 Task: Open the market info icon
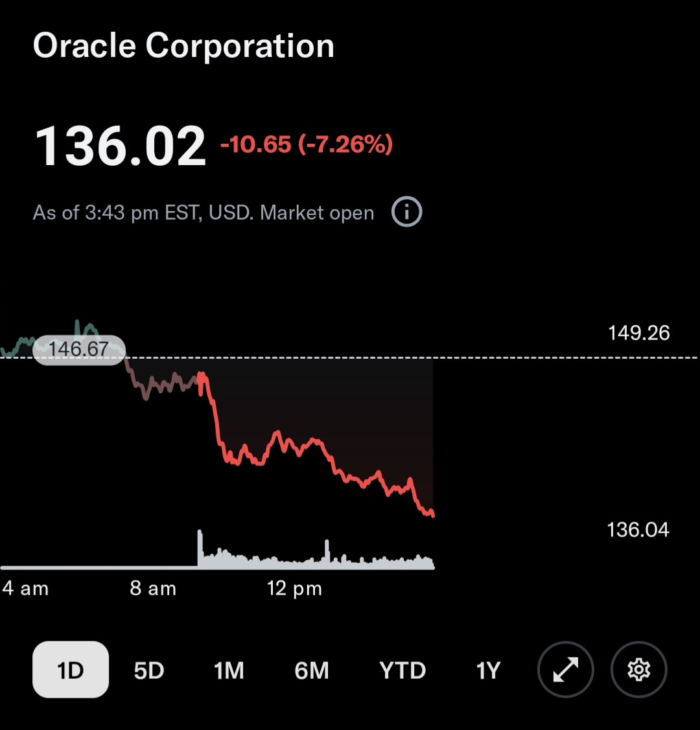(x=407, y=212)
